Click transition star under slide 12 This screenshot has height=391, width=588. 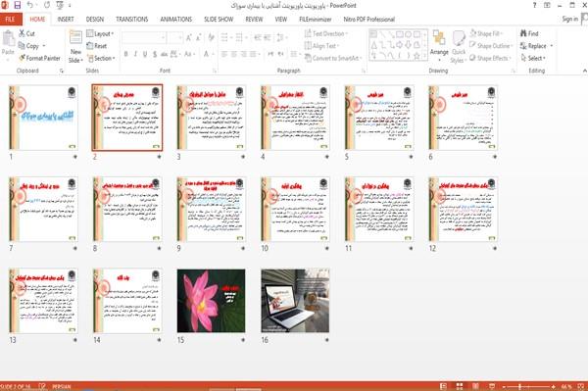[x=495, y=248]
